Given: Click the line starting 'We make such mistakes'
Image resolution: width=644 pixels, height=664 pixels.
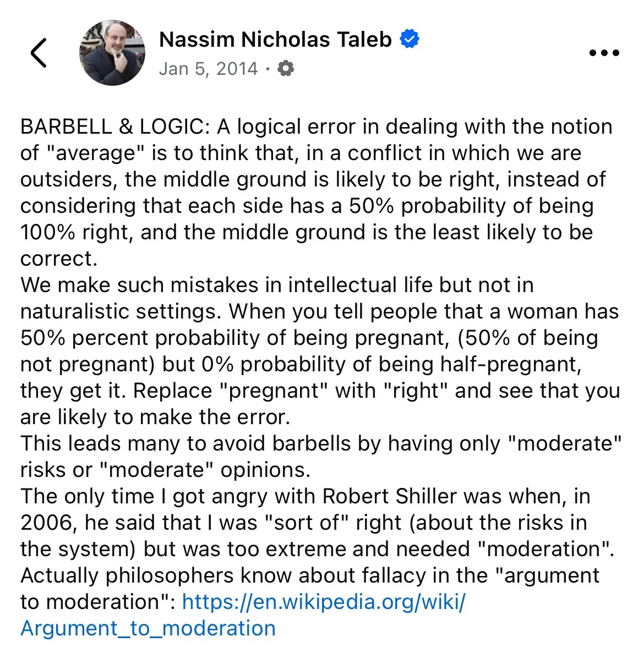Looking at the screenshot, I should coord(277,285).
